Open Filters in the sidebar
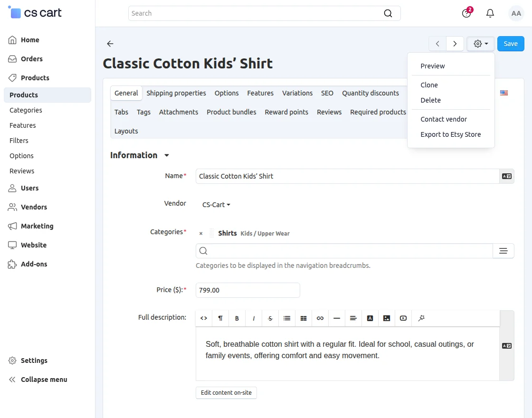The image size is (532, 418). tap(19, 141)
